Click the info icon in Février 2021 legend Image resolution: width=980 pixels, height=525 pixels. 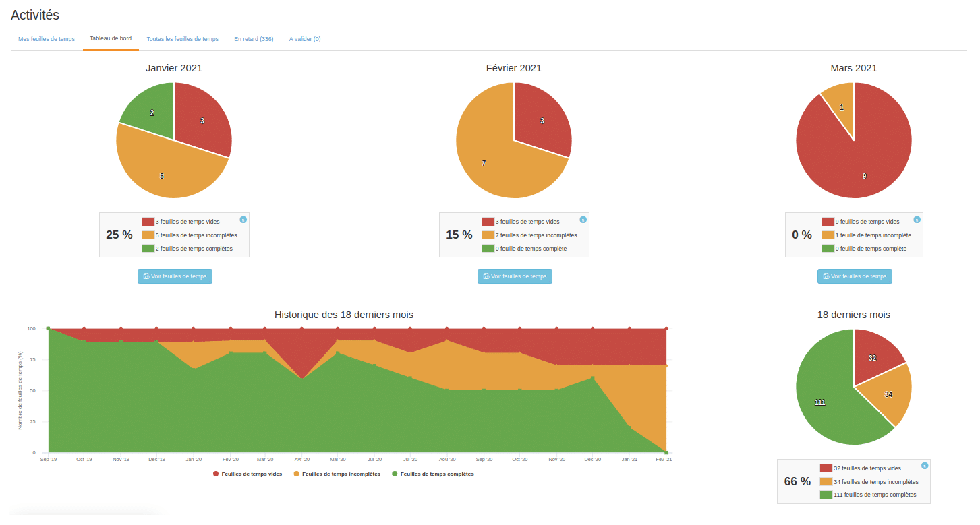(583, 220)
